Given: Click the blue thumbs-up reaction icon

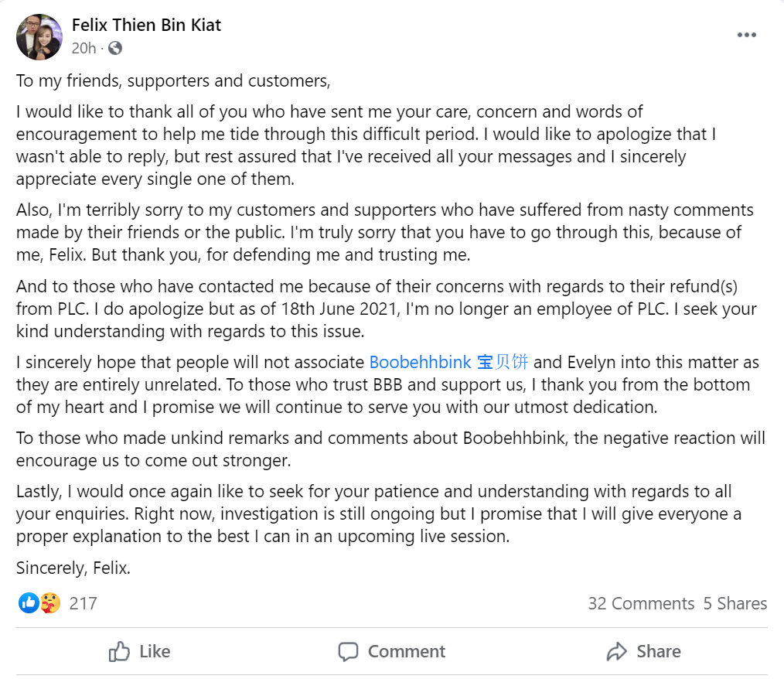Looking at the screenshot, I should click(29, 603).
